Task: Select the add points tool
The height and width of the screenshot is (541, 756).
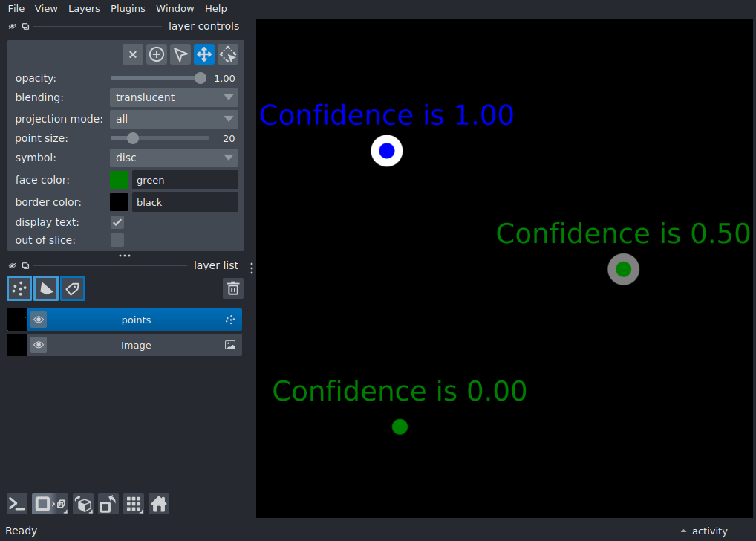Action: [x=157, y=54]
